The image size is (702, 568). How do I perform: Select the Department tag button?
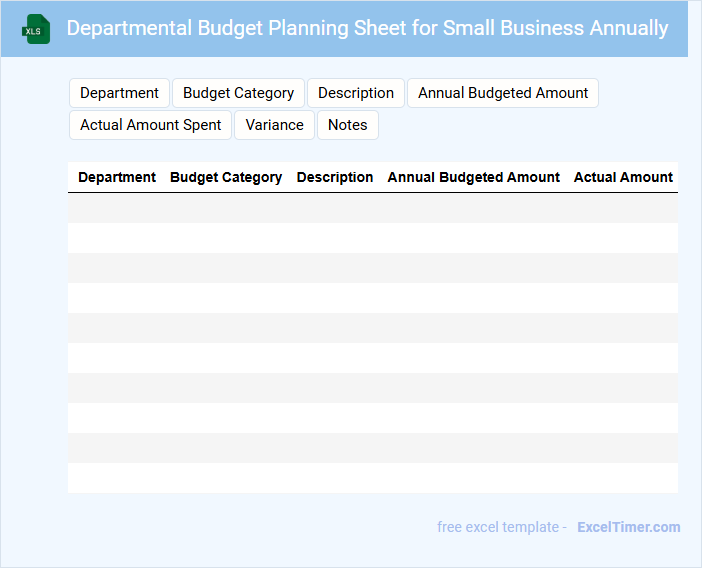[x=119, y=93]
